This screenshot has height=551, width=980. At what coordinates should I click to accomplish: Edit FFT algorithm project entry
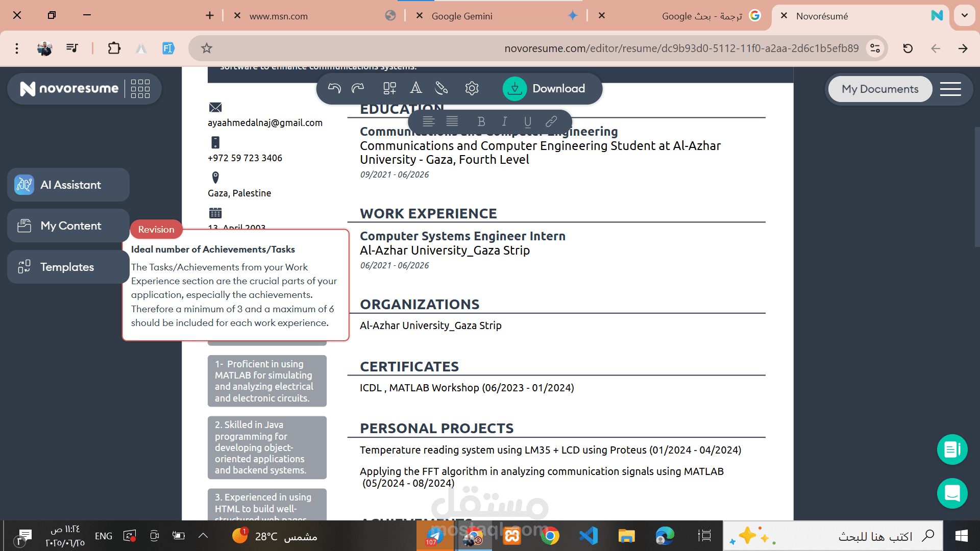pos(542,477)
